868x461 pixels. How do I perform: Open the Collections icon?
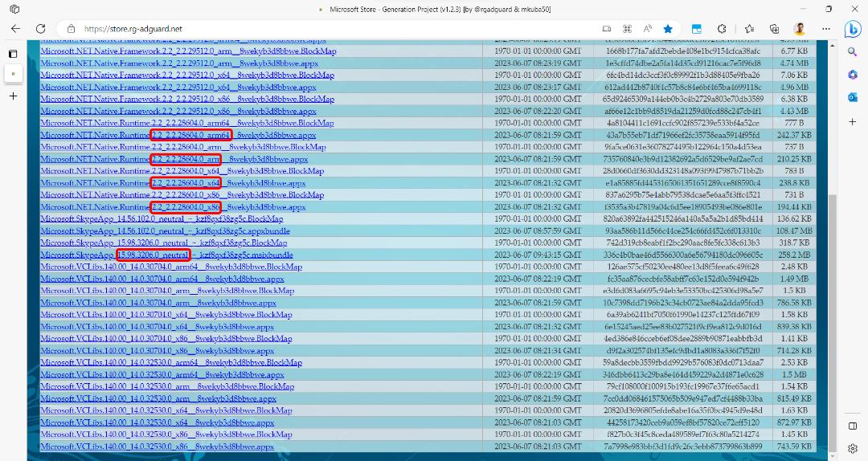pos(775,29)
